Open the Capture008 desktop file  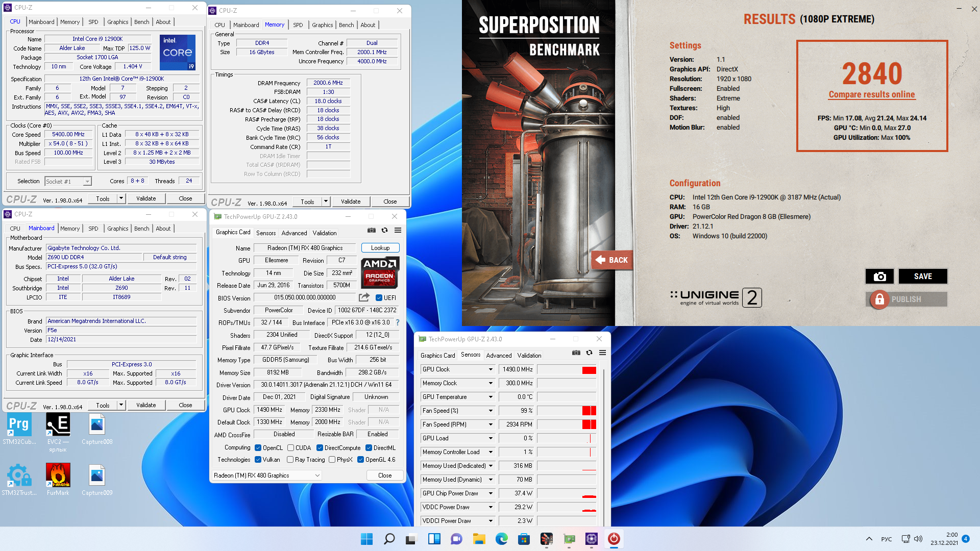(97, 429)
